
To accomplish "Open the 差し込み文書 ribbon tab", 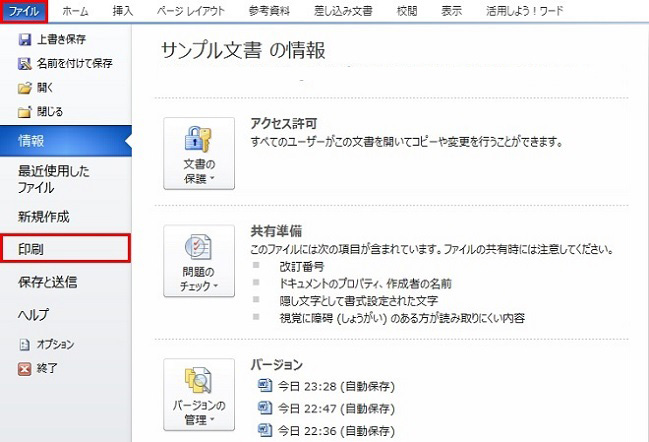I will (343, 11).
